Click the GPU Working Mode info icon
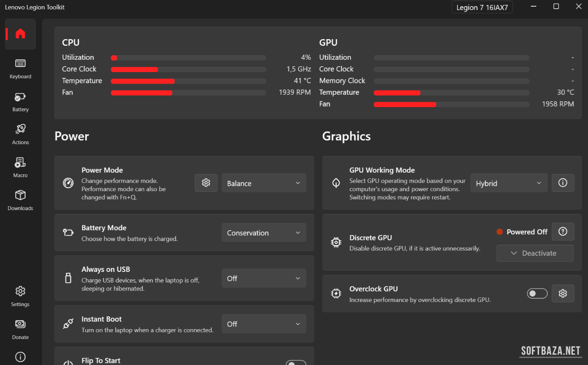The height and width of the screenshot is (365, 588). 562,183
